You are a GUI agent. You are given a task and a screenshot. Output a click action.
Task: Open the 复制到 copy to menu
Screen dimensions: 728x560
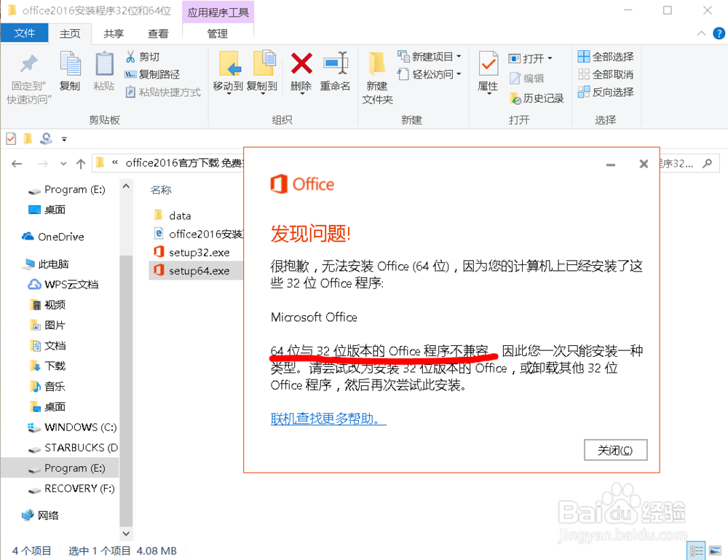(x=262, y=72)
